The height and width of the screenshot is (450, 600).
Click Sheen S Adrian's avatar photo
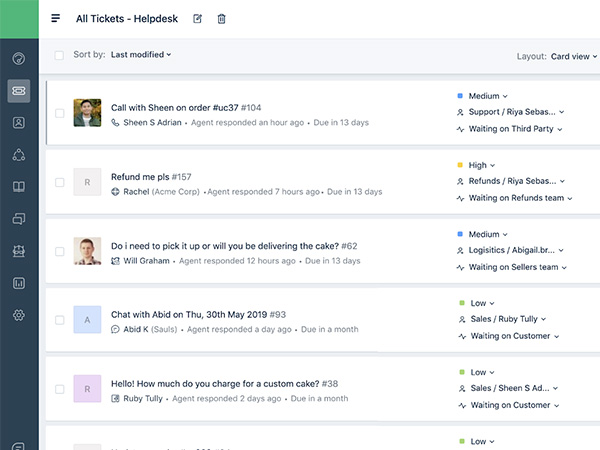(x=87, y=112)
